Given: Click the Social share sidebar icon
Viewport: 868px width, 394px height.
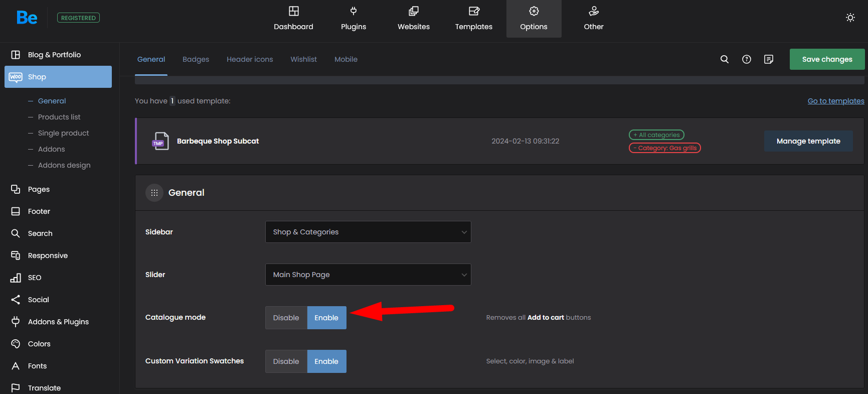Looking at the screenshot, I should tap(16, 300).
